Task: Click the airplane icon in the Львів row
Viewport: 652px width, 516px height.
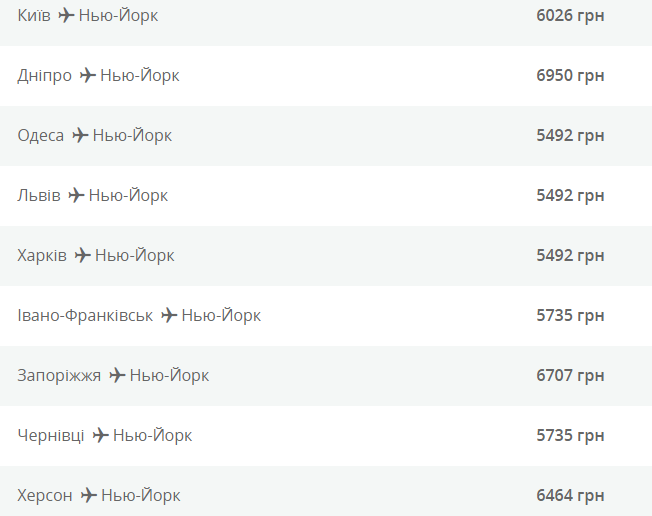Action: [x=76, y=196]
